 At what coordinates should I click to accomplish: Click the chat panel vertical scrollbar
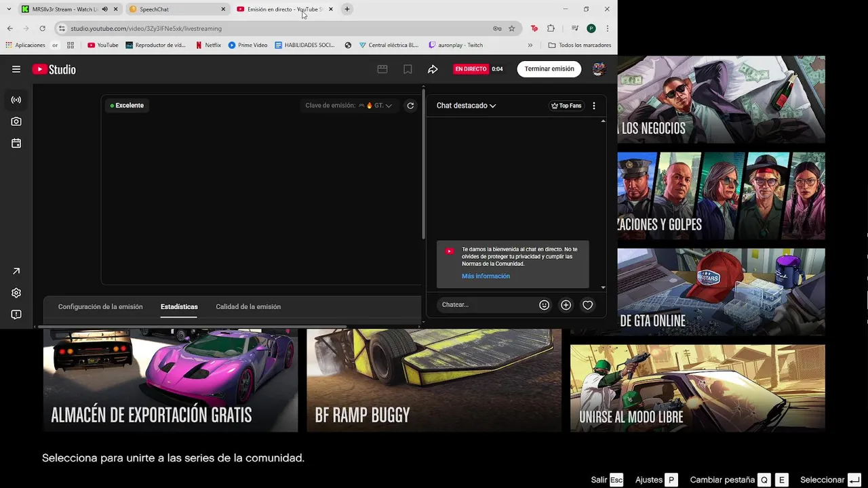click(x=604, y=203)
